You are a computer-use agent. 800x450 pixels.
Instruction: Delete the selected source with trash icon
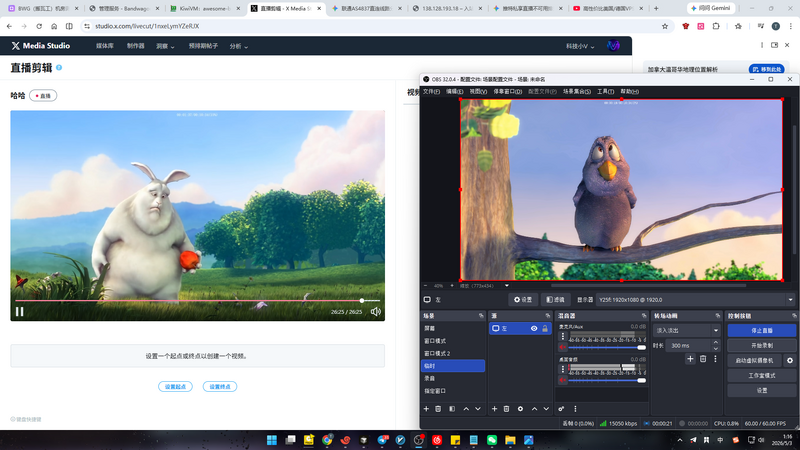click(507, 409)
